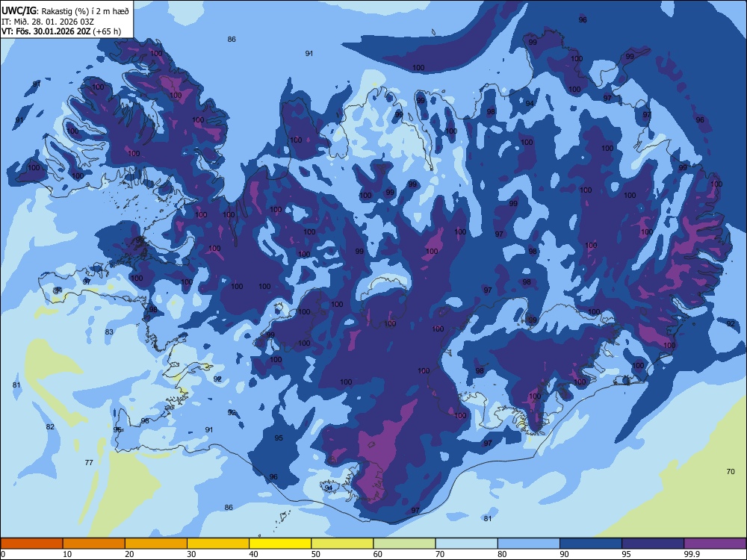Click the 70–80 pale blue legend swatch
The height and width of the screenshot is (560, 747).
point(466,544)
